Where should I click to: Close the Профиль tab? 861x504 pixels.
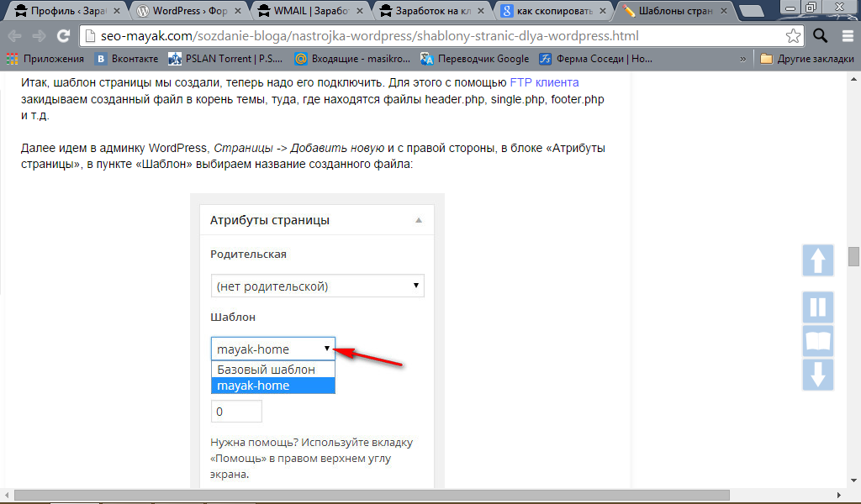[116, 10]
